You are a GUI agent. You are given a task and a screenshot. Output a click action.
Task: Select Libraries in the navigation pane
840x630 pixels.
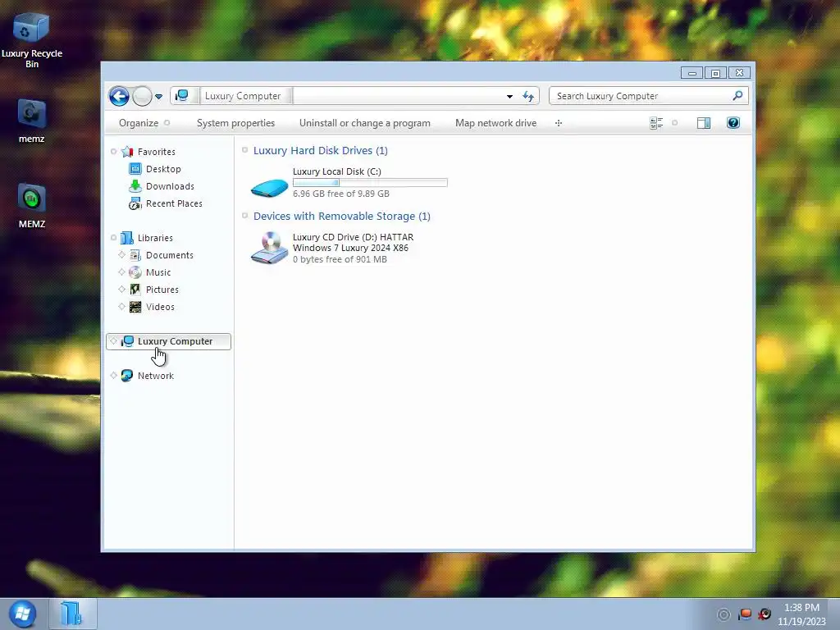155,238
